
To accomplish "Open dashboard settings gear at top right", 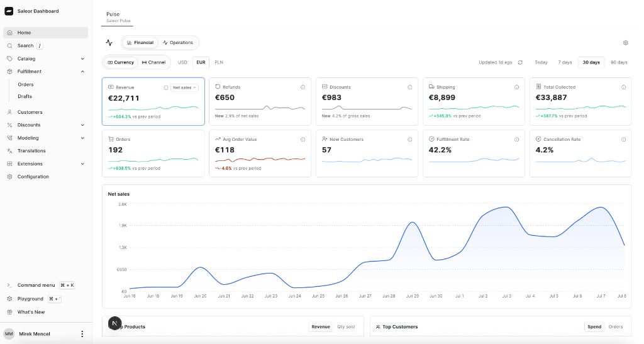I will (x=626, y=43).
